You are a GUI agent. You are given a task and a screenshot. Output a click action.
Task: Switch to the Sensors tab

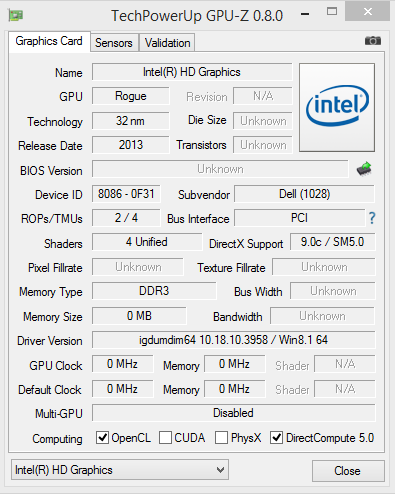pos(114,43)
